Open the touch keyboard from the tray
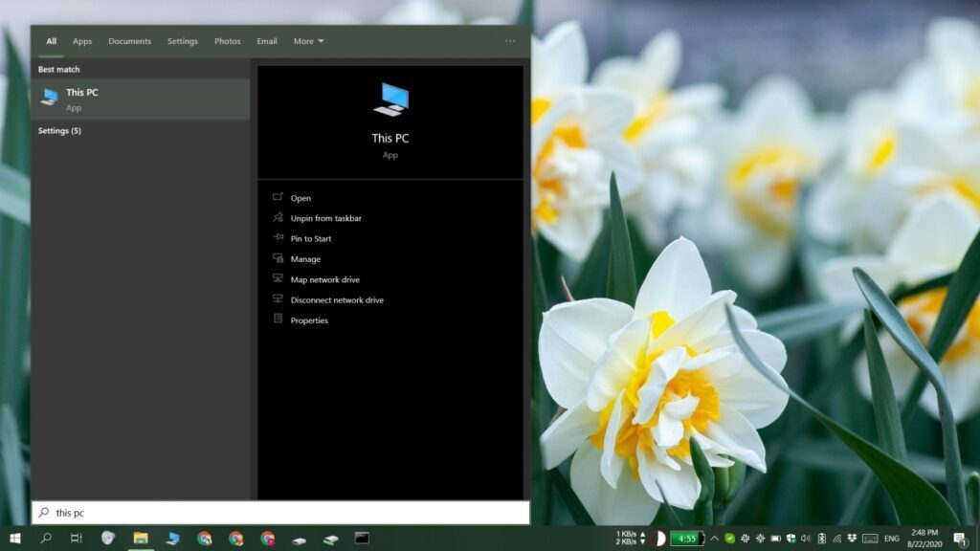The width and height of the screenshot is (980, 551). pos(869,537)
